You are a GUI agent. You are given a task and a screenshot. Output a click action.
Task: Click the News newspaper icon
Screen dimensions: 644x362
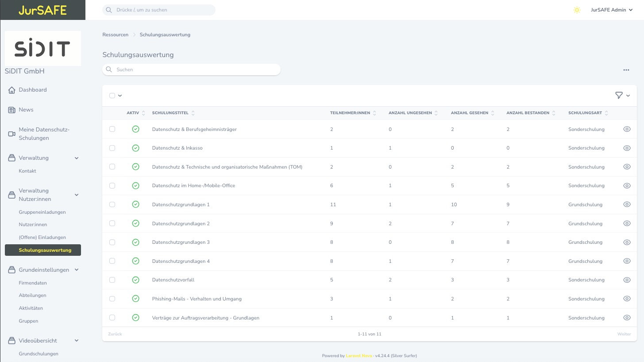coord(12,110)
